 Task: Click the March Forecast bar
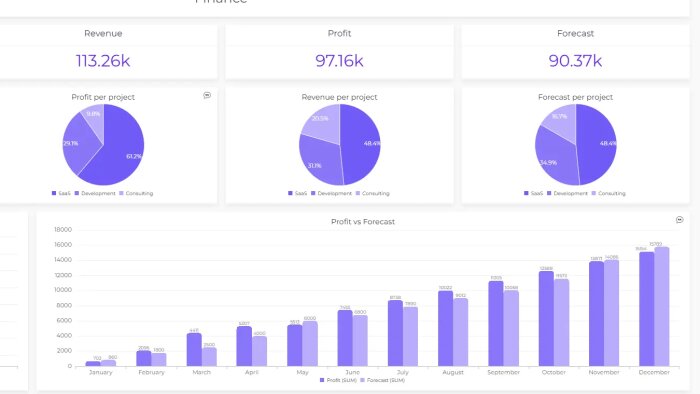209,357
